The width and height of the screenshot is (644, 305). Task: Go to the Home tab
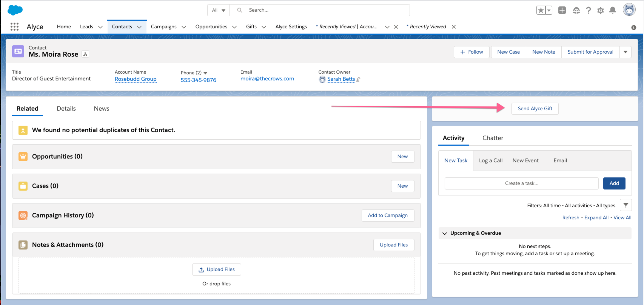(64, 27)
